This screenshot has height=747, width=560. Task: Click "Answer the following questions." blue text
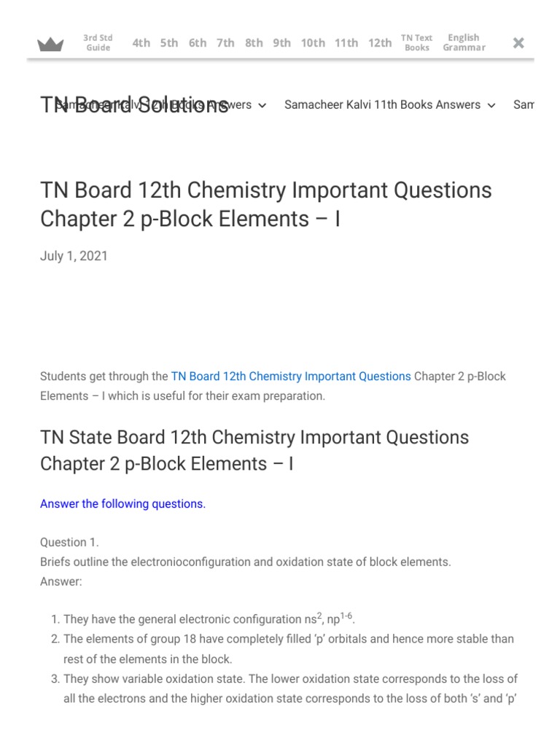point(122,504)
